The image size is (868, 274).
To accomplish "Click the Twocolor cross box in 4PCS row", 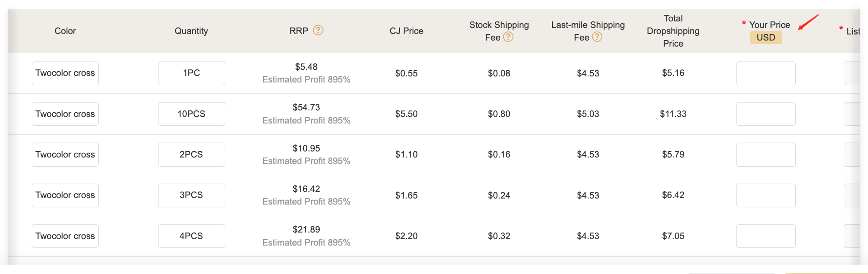I will click(x=65, y=236).
